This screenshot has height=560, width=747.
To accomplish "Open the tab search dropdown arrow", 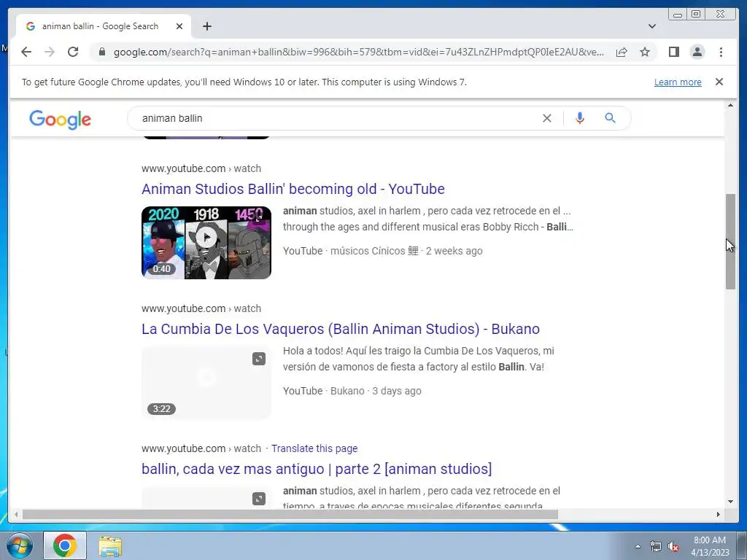I will 652,26.
